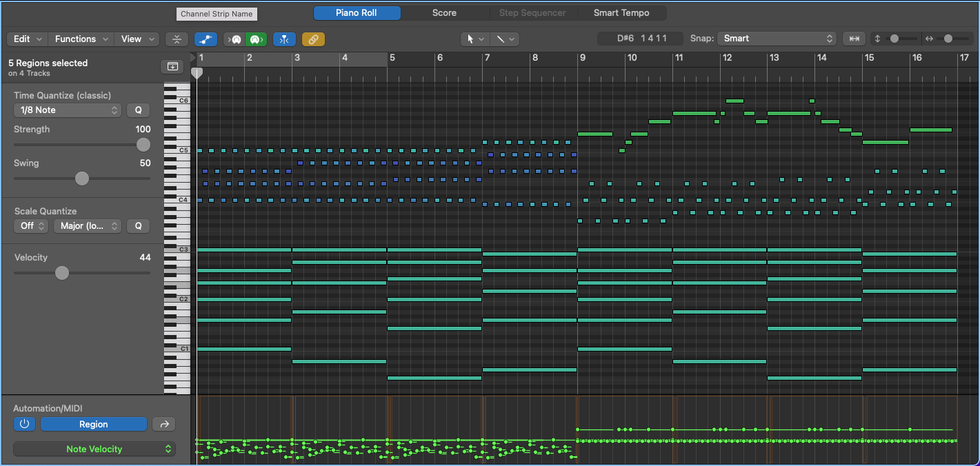Click the rightward arrow beside the Region button
This screenshot has height=466, width=980.
click(163, 424)
